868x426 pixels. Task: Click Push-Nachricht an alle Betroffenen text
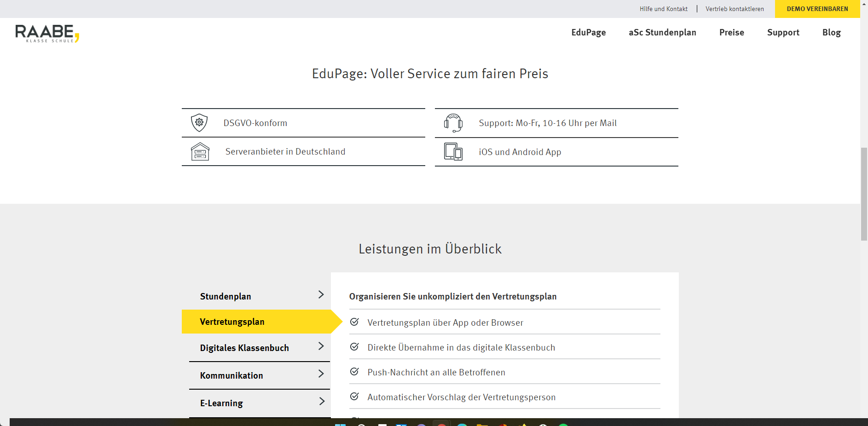click(x=436, y=372)
